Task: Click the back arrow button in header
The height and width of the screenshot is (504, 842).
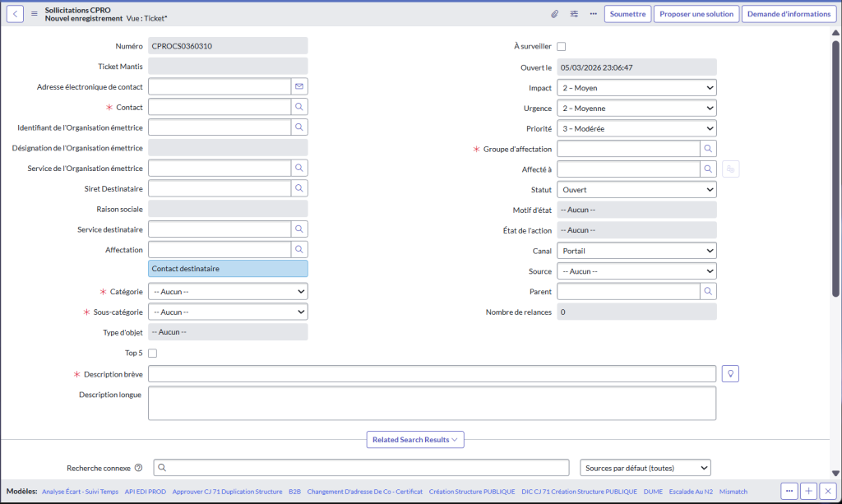Action: click(x=15, y=14)
